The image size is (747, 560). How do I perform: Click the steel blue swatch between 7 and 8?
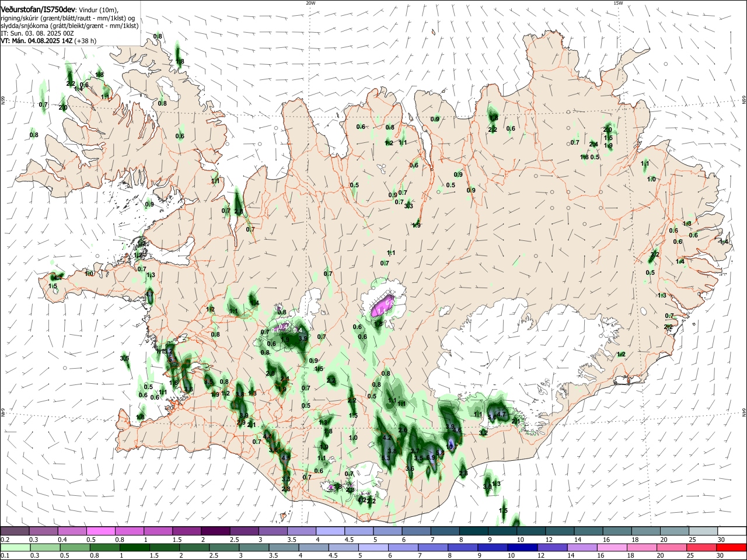[445, 531]
